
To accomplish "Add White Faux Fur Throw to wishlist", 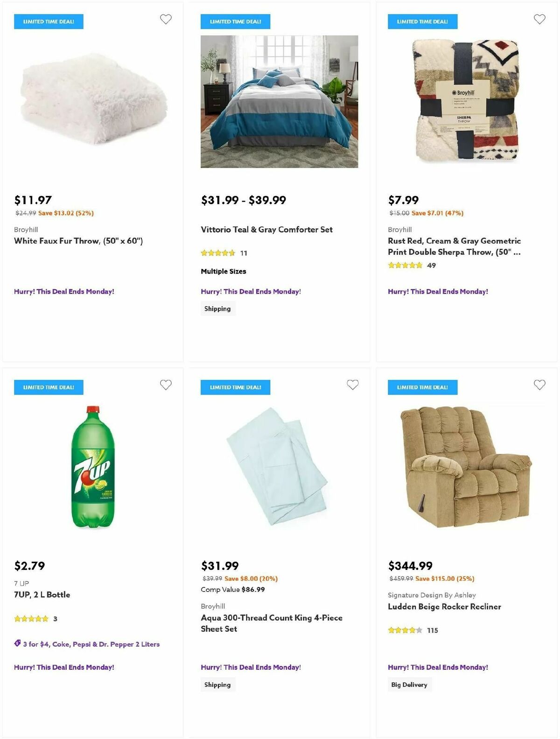I will tap(166, 20).
